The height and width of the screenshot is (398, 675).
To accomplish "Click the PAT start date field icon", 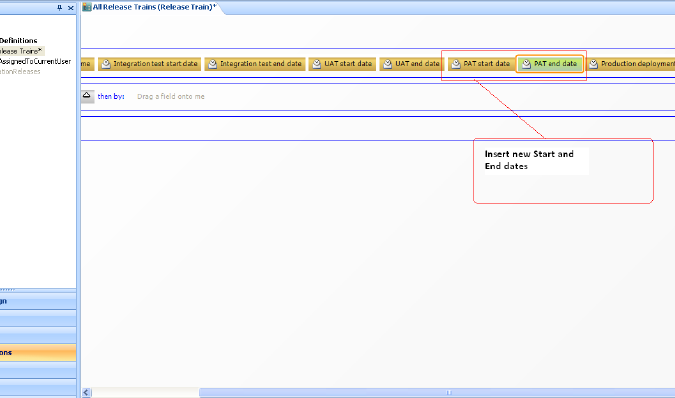I will point(455,64).
